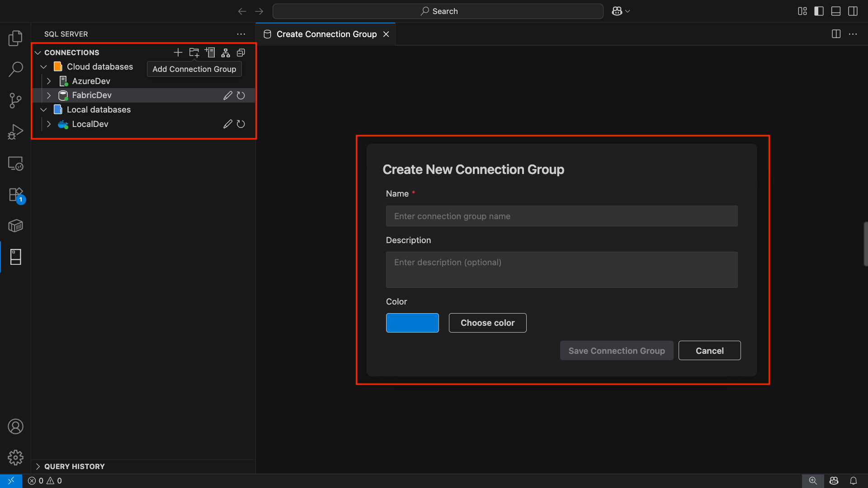Click the blue color swatch
Viewport: 868px width, 488px height.
tap(412, 323)
